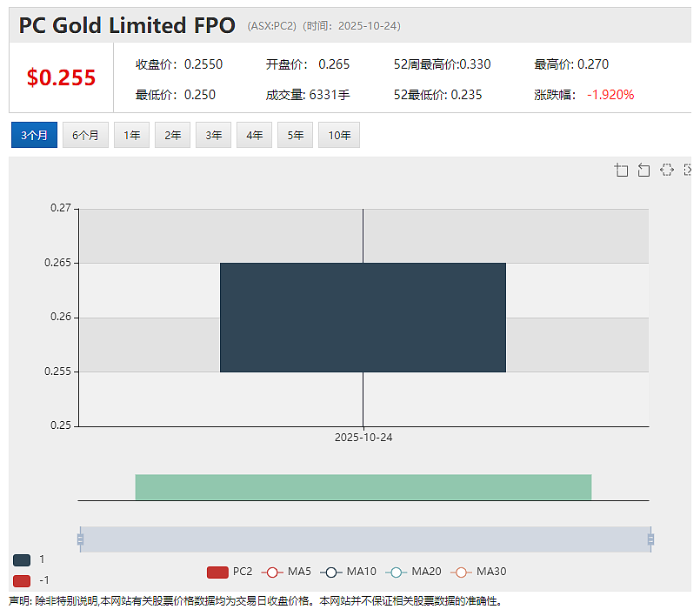Click the -1.920% change percentage
The width and height of the screenshot is (700, 616).
click(610, 95)
